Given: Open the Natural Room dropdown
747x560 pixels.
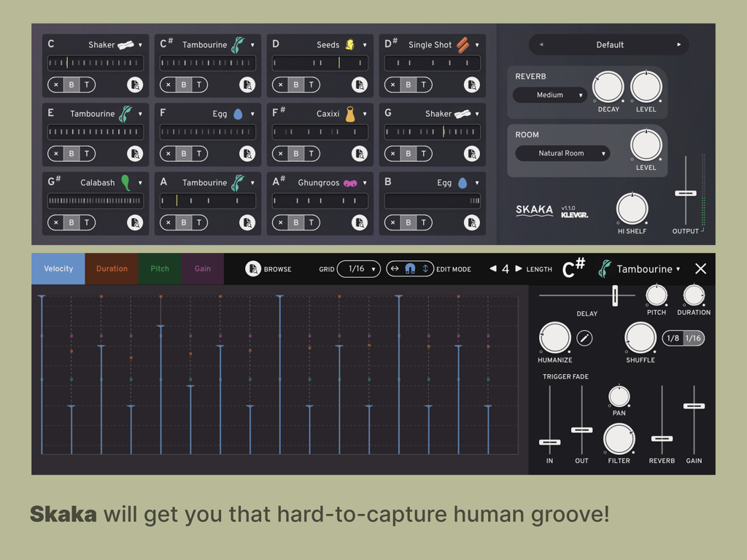Looking at the screenshot, I should point(562,153).
